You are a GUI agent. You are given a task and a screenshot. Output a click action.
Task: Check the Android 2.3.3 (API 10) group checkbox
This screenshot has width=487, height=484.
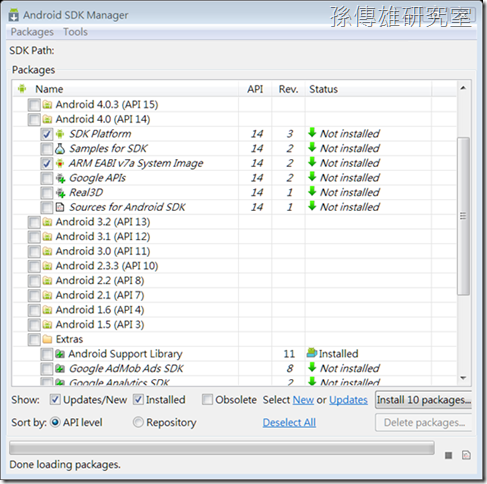click(x=34, y=266)
